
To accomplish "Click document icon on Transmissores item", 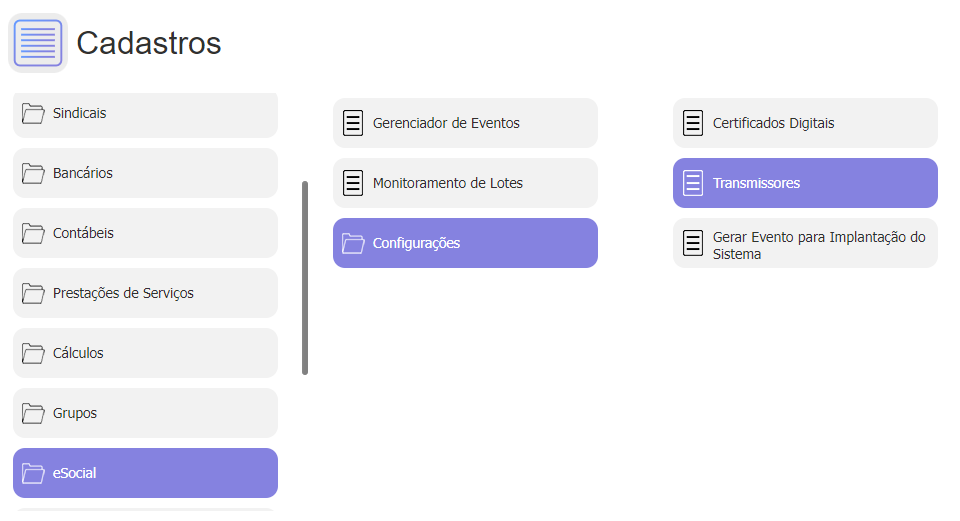I will click(x=693, y=183).
